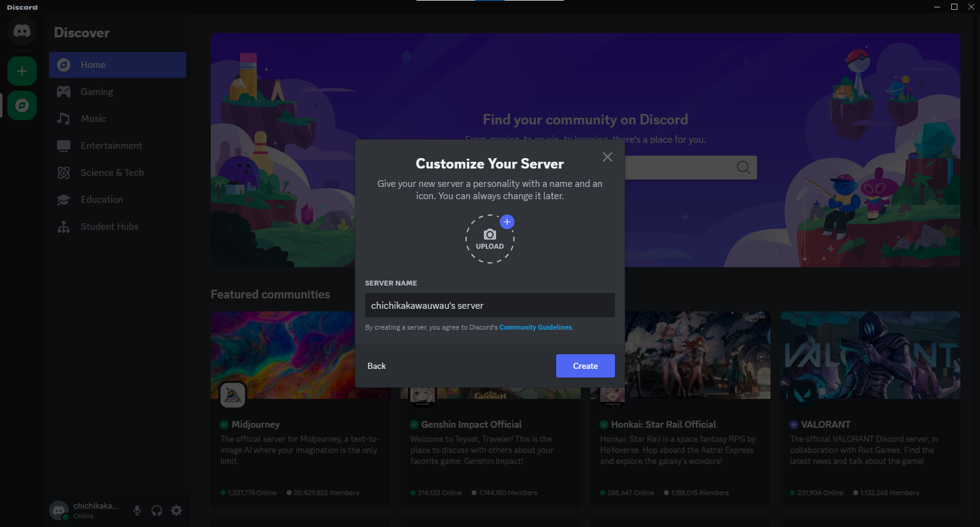The image size is (980, 527).
Task: Click "20,429,822 Members" on Midjourney card
Action: pyautogui.click(x=326, y=493)
